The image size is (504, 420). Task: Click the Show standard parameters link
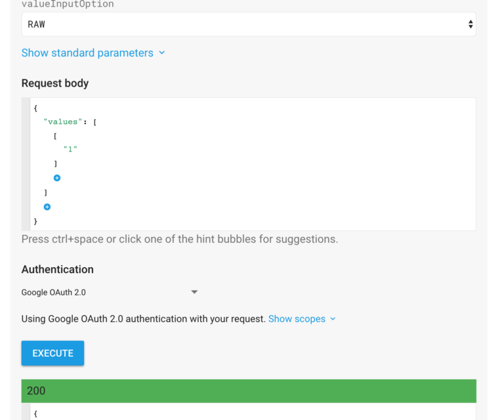click(87, 53)
